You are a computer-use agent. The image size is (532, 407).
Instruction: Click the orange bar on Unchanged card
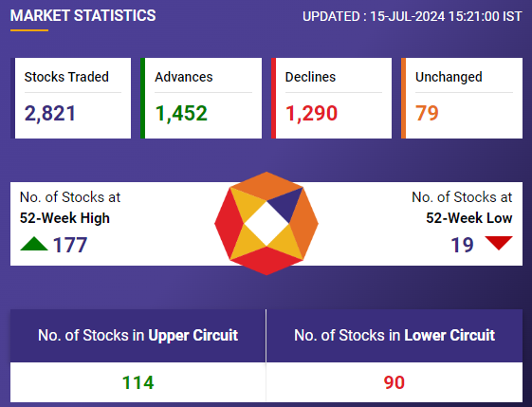click(x=403, y=98)
